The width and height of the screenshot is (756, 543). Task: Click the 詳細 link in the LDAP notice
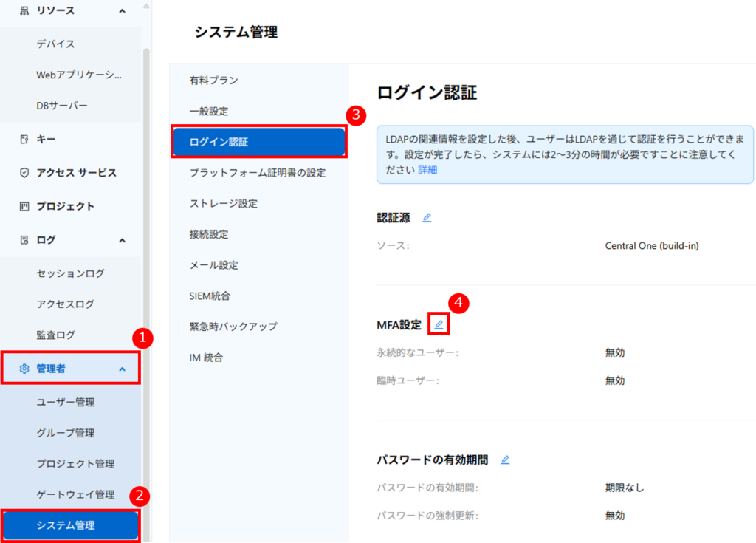coord(427,169)
